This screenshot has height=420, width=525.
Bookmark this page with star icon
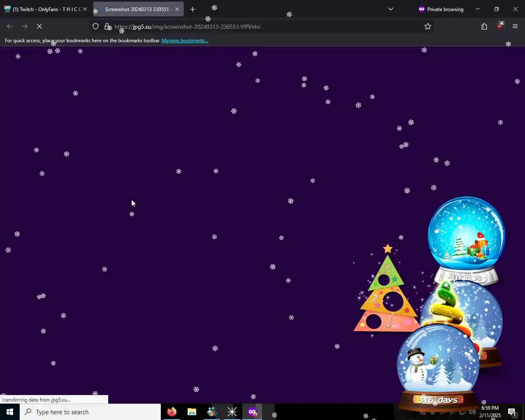(428, 27)
